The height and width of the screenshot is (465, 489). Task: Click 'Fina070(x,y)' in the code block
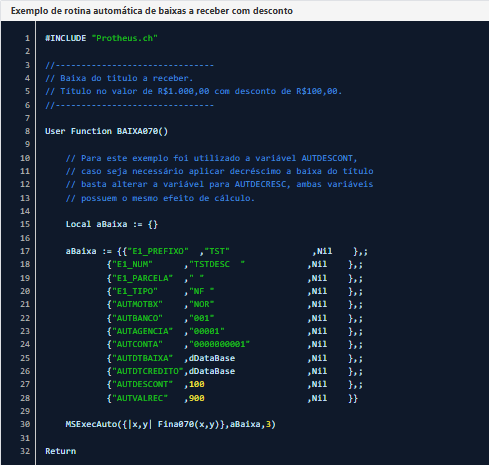tap(188, 424)
